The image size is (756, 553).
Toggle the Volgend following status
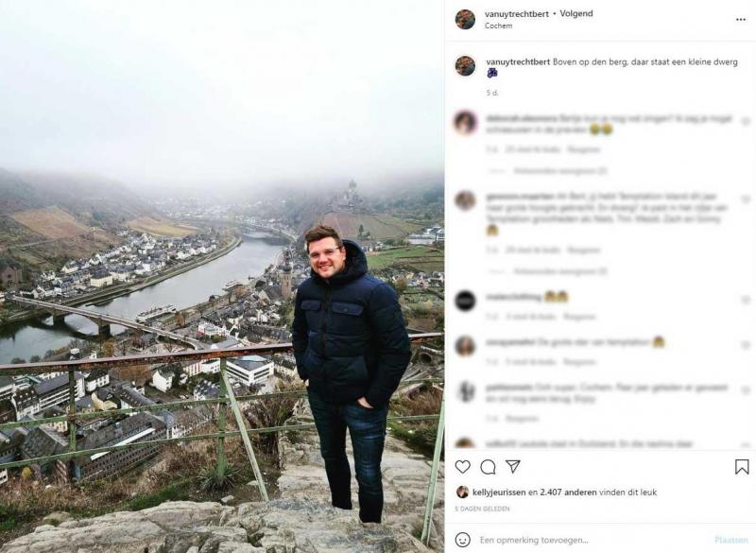[x=576, y=13]
